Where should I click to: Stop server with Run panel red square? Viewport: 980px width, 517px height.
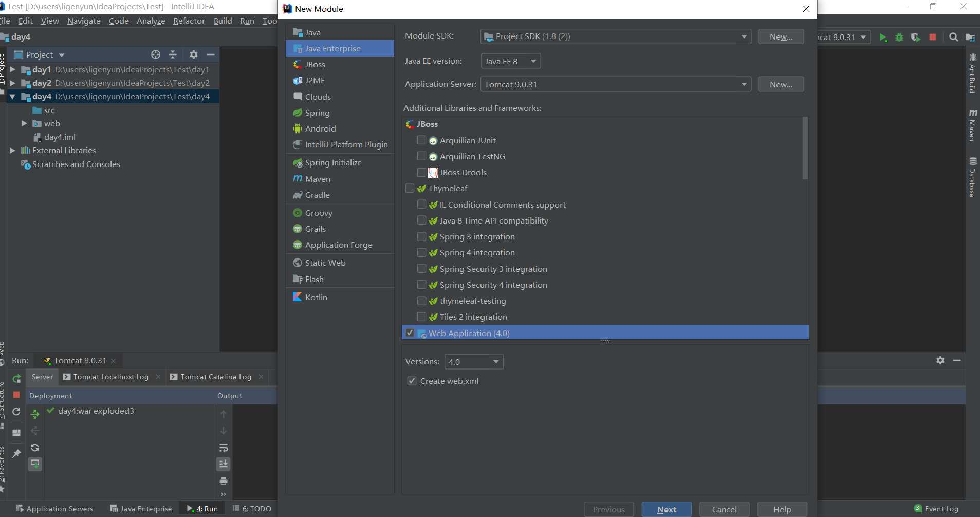[x=16, y=395]
